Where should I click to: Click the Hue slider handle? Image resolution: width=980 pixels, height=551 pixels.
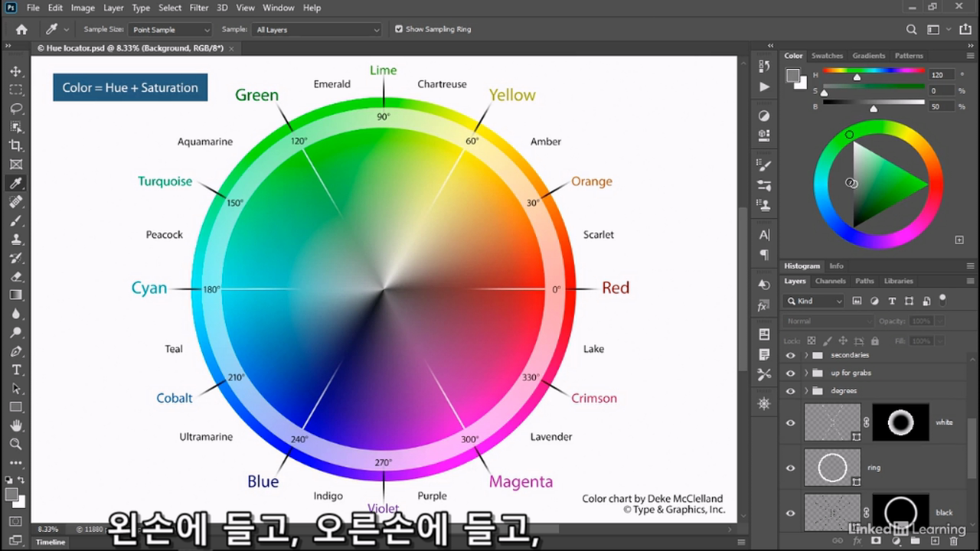coord(857,77)
